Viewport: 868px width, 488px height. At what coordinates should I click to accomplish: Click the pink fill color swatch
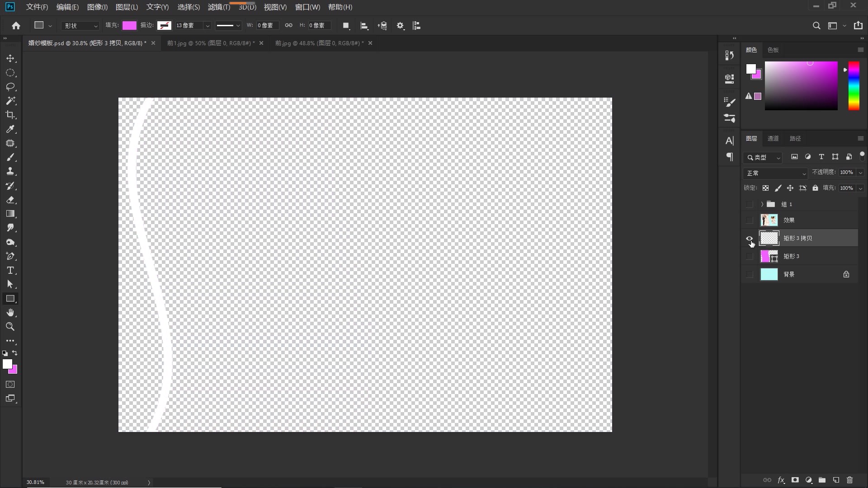[129, 26]
